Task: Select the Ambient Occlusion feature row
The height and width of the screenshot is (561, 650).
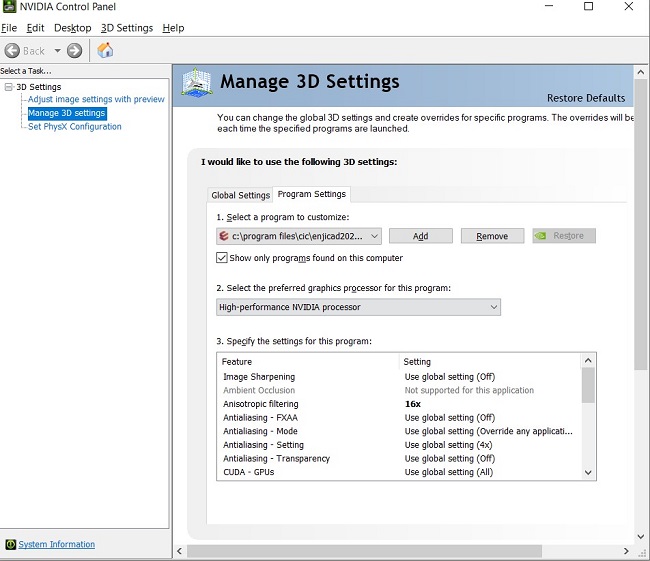Action: 398,390
